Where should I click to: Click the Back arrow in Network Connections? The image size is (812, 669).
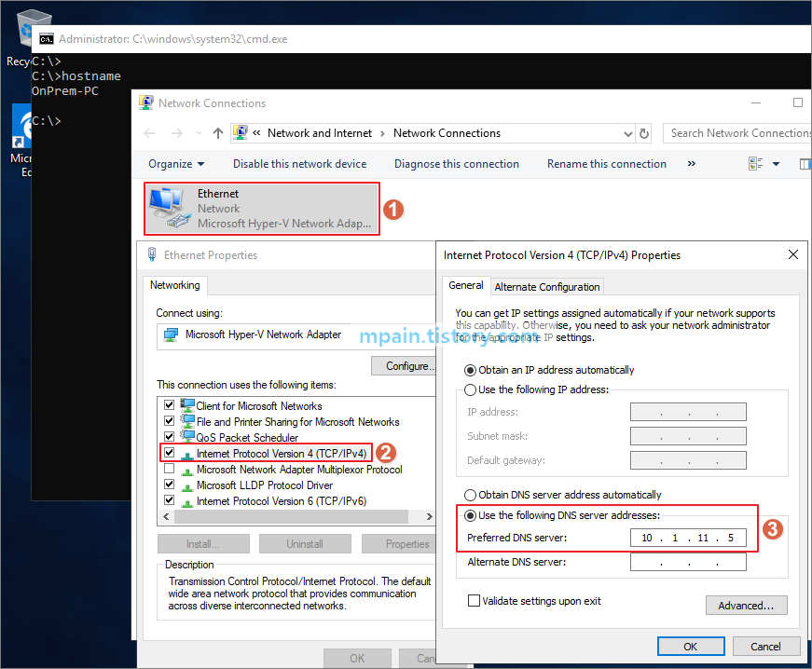coord(150,133)
